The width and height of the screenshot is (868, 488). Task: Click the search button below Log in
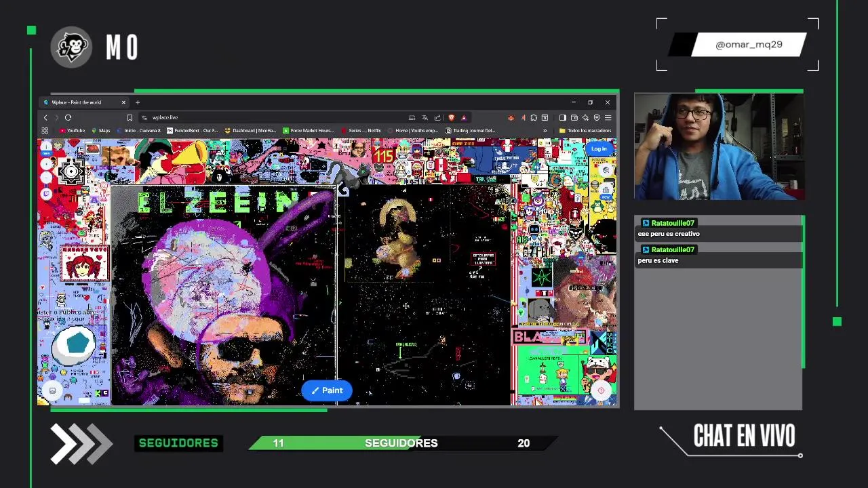[606, 170]
